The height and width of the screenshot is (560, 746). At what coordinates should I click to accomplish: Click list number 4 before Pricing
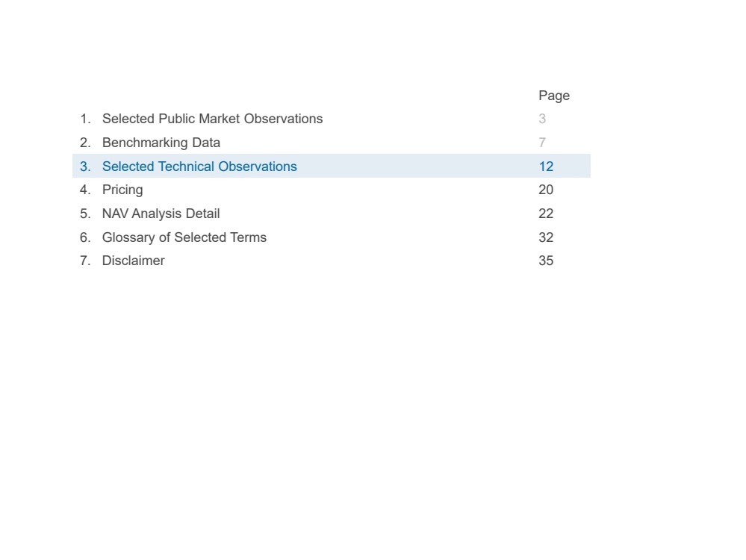[85, 190]
